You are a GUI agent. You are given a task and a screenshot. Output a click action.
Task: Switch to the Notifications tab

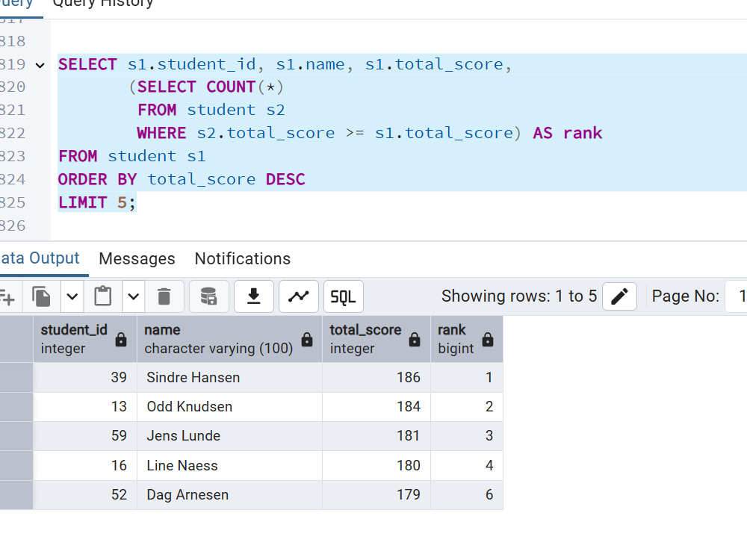tap(243, 258)
